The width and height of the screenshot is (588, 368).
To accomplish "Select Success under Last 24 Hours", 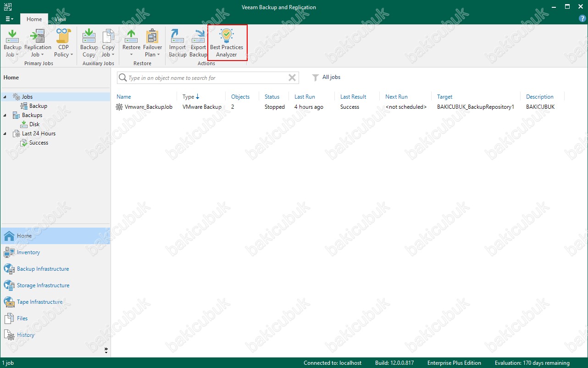I will [39, 143].
